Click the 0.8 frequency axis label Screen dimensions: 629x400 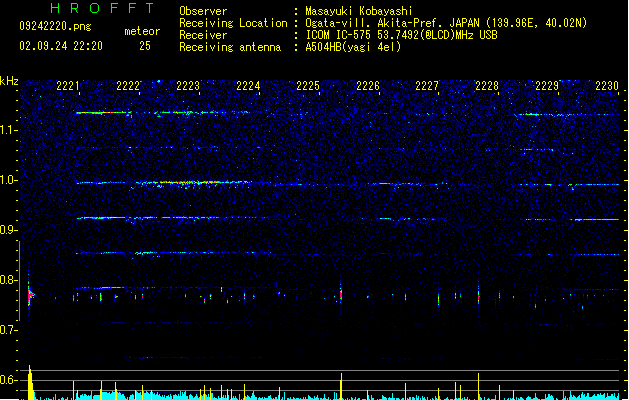tap(9, 280)
